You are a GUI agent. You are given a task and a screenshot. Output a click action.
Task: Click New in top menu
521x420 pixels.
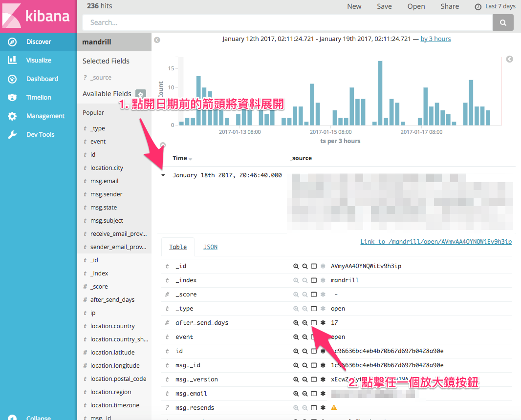[x=354, y=6]
